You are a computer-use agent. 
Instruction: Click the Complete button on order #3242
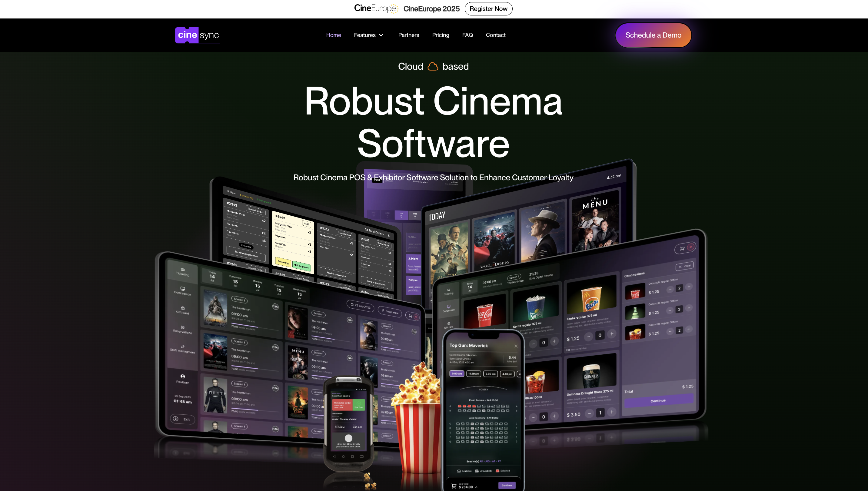pos(302,266)
